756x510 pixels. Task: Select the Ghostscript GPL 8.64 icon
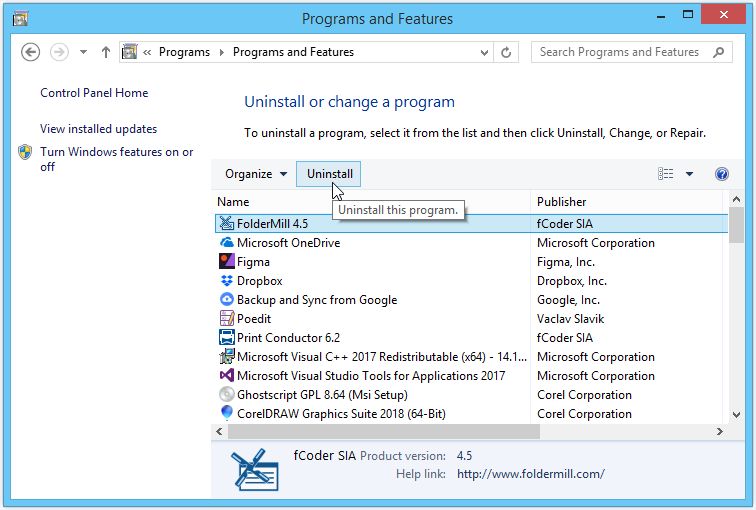point(227,394)
